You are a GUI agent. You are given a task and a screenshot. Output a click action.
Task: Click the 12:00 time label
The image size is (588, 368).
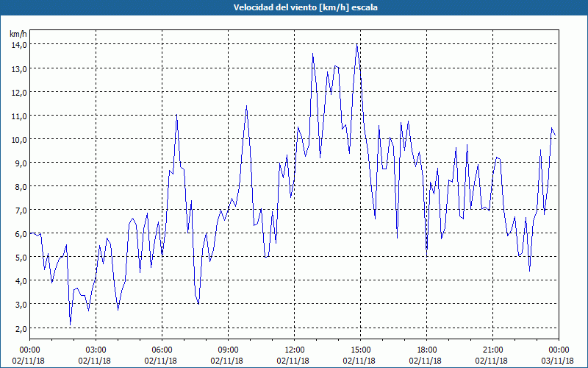click(x=295, y=350)
